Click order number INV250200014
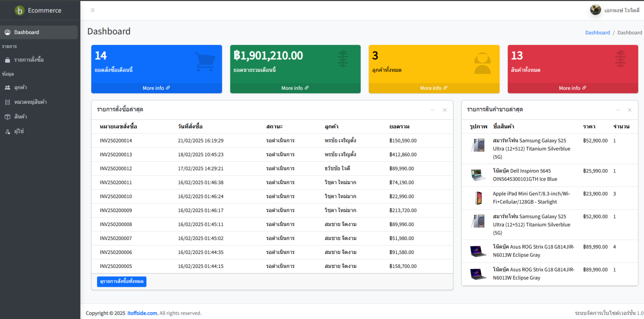 pos(116,141)
